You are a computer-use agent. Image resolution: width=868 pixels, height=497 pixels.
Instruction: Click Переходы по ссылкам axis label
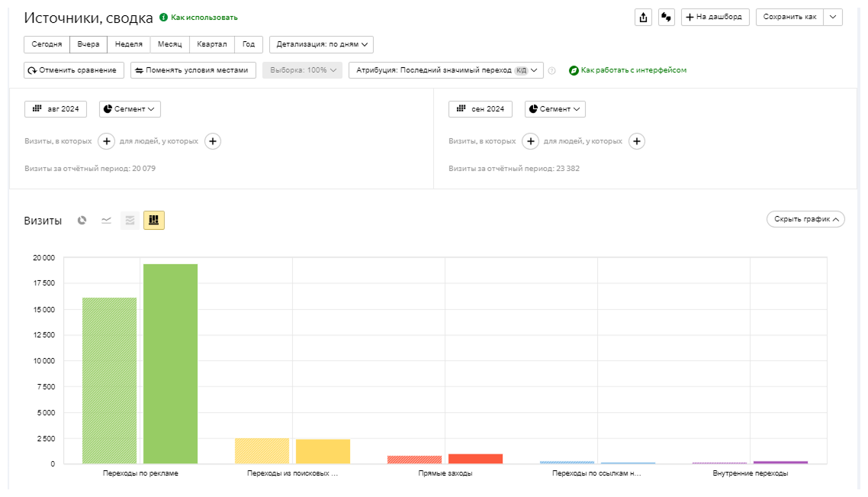(596, 474)
